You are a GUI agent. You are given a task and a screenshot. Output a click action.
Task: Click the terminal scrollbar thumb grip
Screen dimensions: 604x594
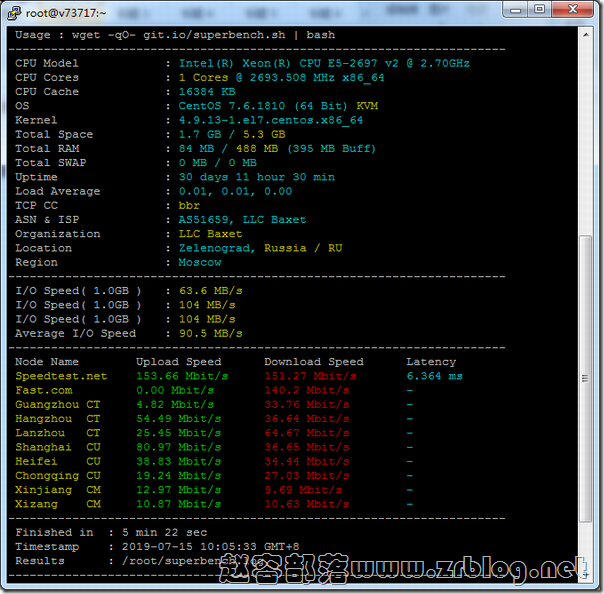tap(586, 378)
